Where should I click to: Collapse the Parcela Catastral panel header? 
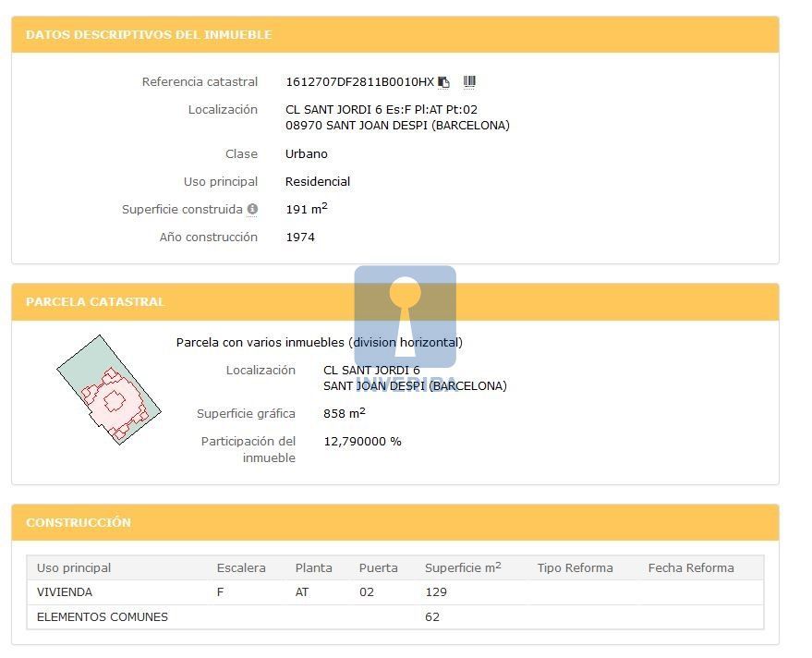tap(394, 302)
